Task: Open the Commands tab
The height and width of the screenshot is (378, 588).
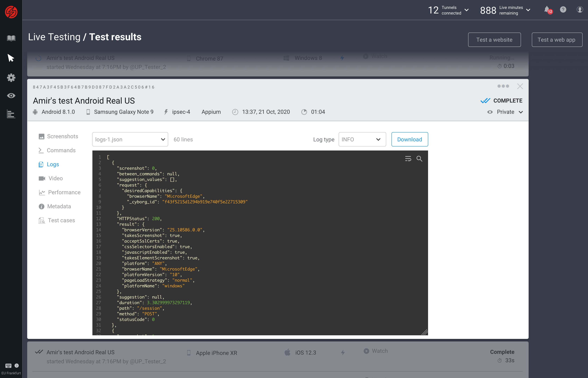Action: [57, 150]
